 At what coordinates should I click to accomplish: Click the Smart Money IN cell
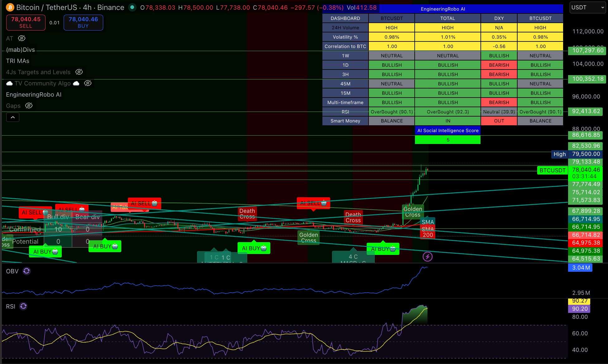[448, 121]
